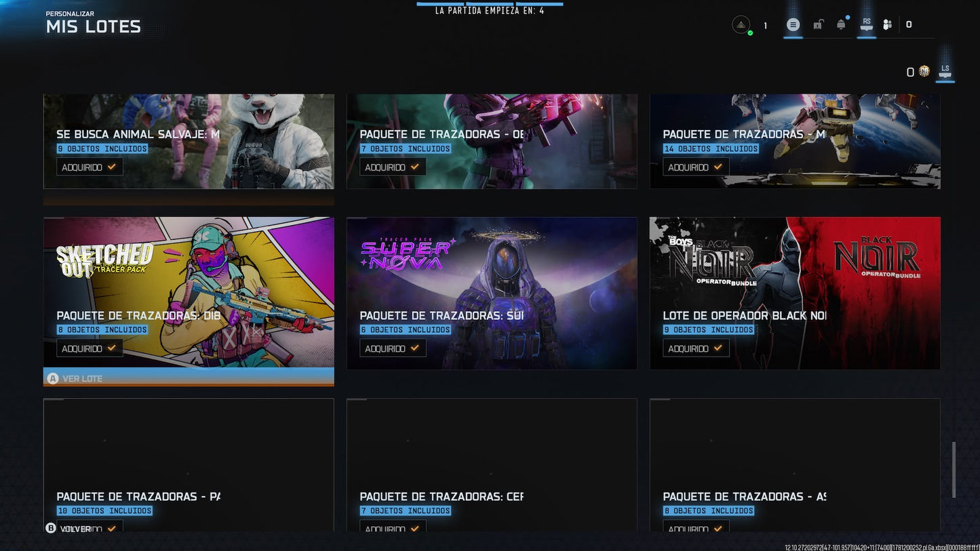Click Adquirido checkmark on Black Noir bundle
Viewport: 980px width, 551px height.
click(696, 348)
